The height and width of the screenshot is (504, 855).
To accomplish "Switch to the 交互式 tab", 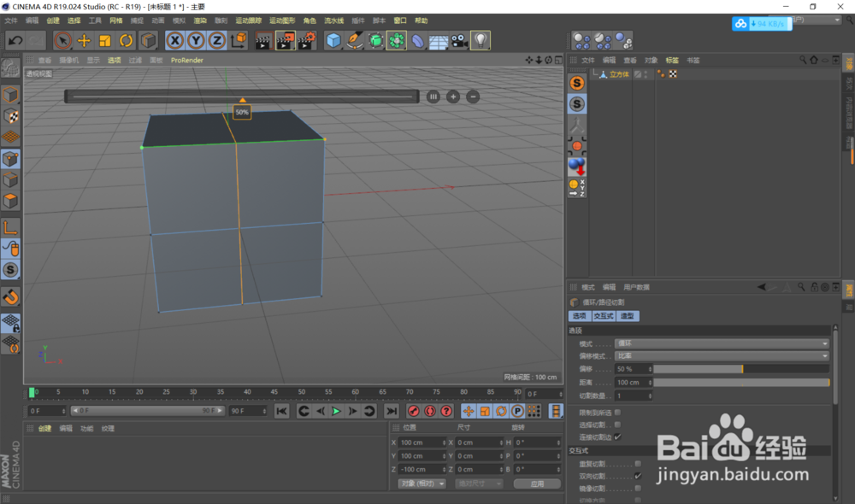I will point(604,316).
